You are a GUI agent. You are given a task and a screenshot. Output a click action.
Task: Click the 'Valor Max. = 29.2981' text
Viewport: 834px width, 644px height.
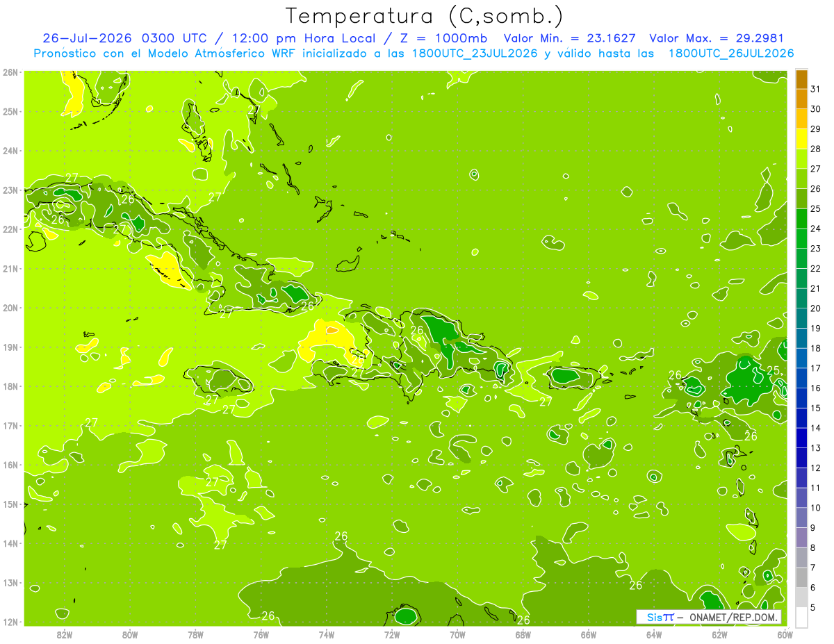(717, 38)
